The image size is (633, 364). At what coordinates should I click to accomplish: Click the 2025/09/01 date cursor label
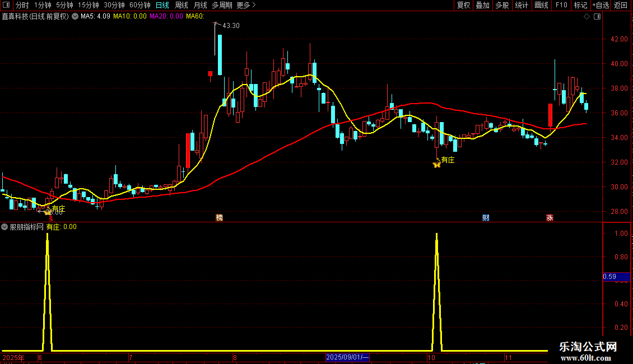347,357
